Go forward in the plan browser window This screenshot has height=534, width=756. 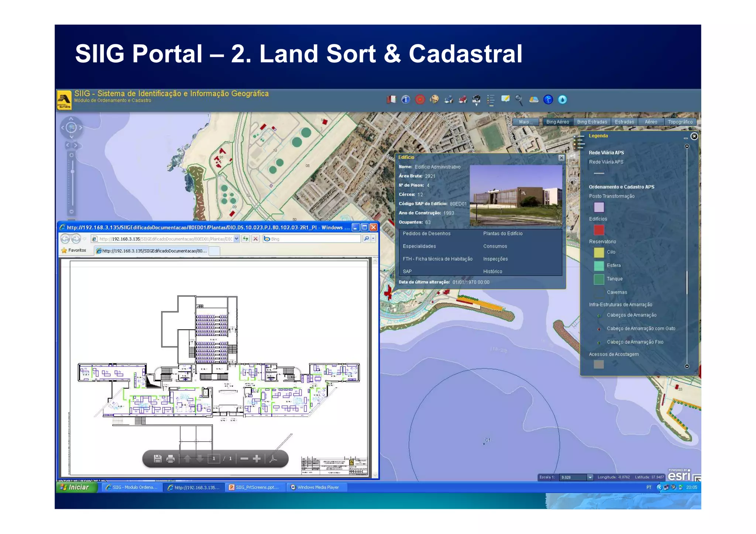click(x=76, y=239)
